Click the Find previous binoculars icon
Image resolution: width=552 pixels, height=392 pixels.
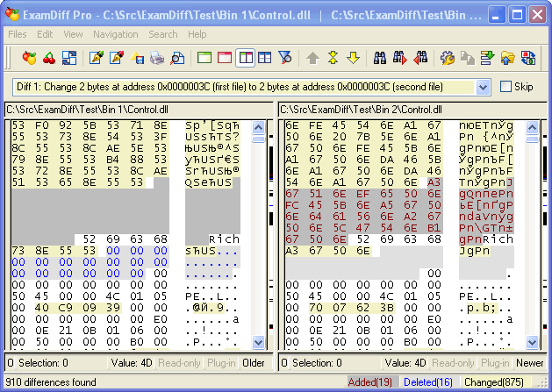420,57
